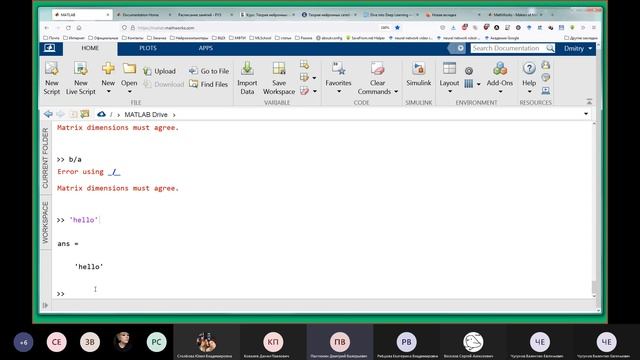Click the Community icon above Resources
This screenshot has width=640, height=360.
(546, 64)
